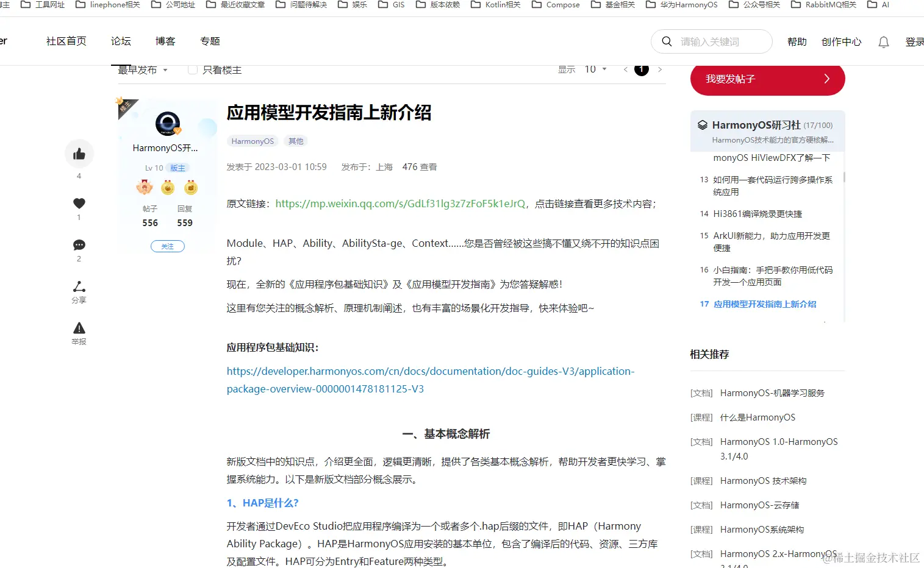924x568 pixels.
Task: Click the 举报 report warning icon
Action: [79, 328]
